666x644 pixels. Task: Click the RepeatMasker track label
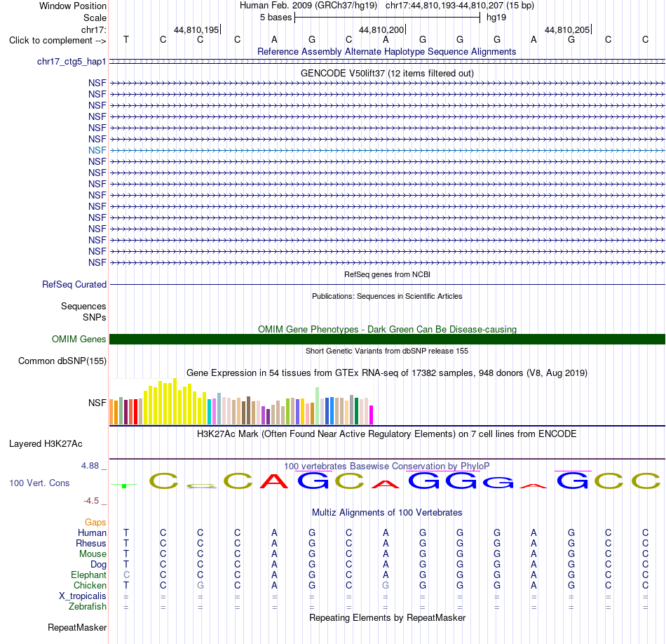pyautogui.click(x=77, y=627)
